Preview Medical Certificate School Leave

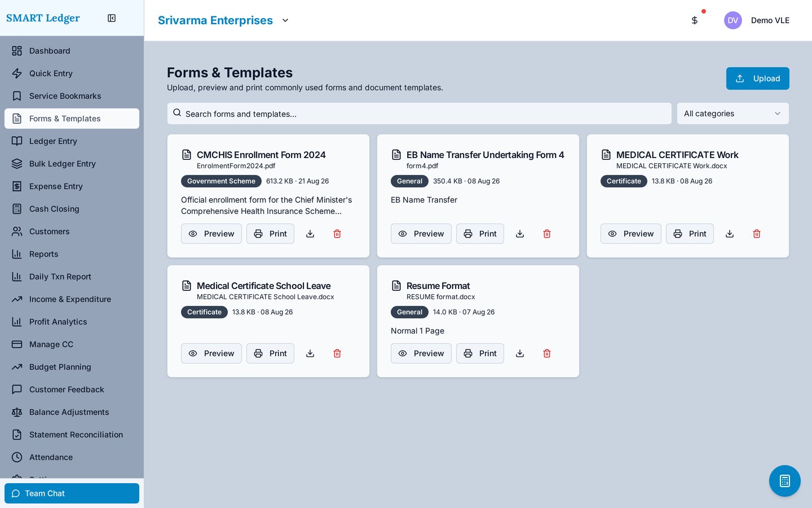point(211,353)
